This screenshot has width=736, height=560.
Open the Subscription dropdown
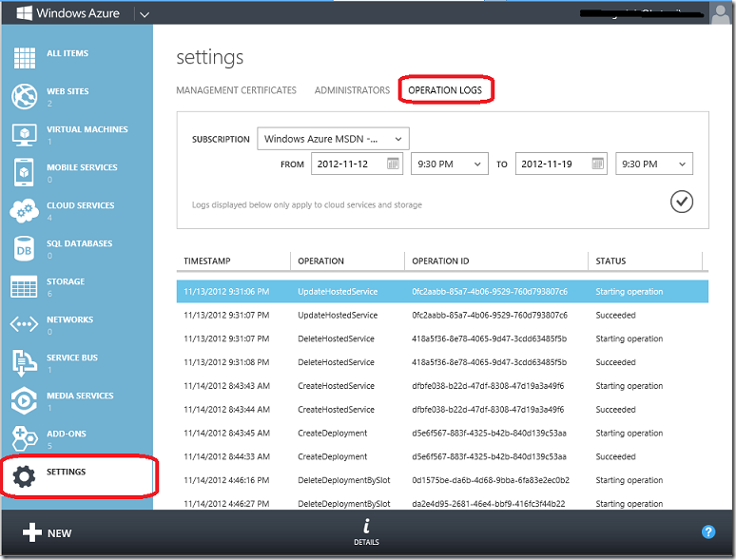(333, 139)
